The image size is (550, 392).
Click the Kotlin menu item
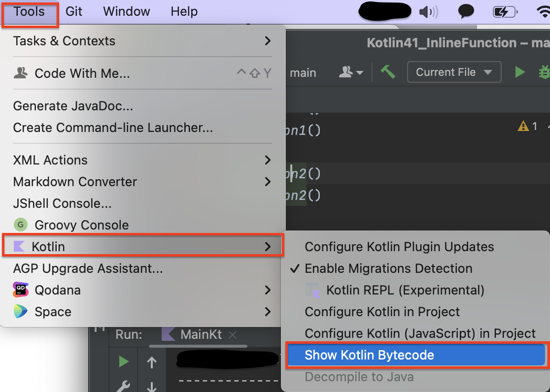142,247
